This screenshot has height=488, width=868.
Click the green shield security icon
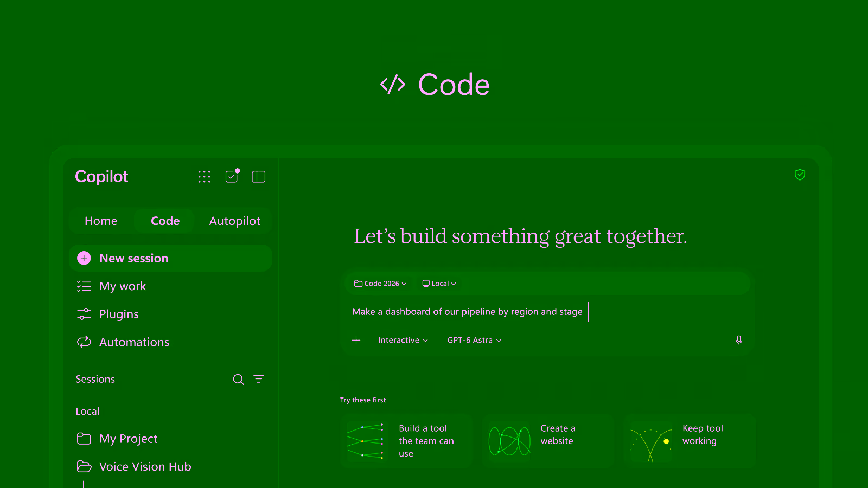click(800, 175)
